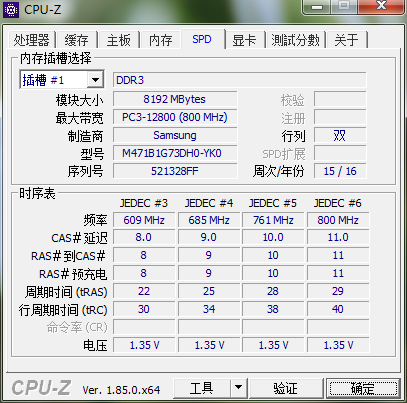The width and height of the screenshot is (407, 403).
Task: Close the CPU-Z window
Action: coord(381,6)
